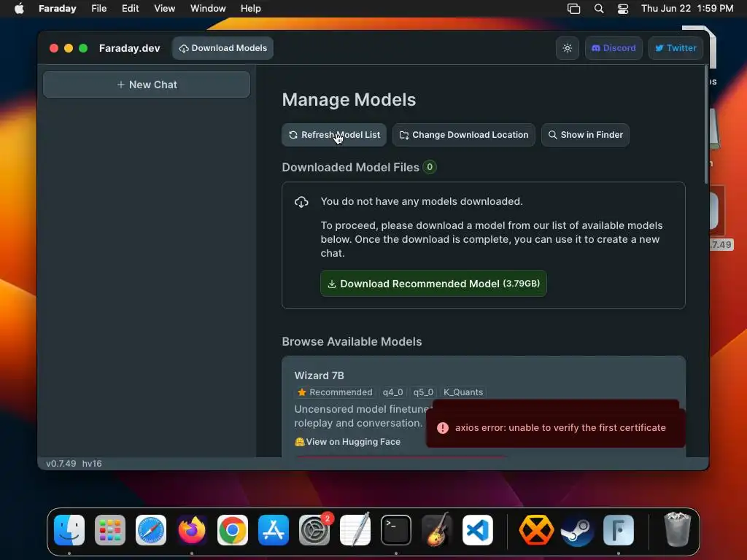The image size is (747, 560).
Task: Click the K_Quants tag on Wizard 7B
Action: pyautogui.click(x=463, y=392)
